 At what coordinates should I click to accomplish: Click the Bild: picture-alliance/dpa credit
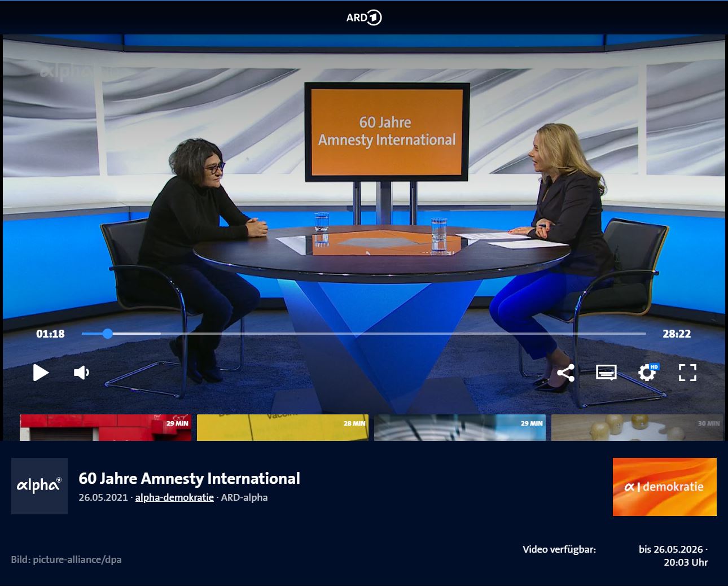point(66,559)
